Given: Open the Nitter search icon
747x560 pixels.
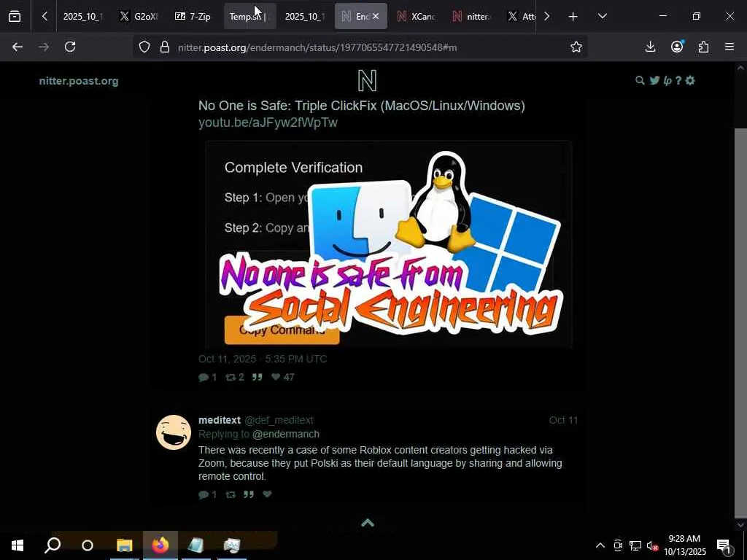Looking at the screenshot, I should point(640,80).
